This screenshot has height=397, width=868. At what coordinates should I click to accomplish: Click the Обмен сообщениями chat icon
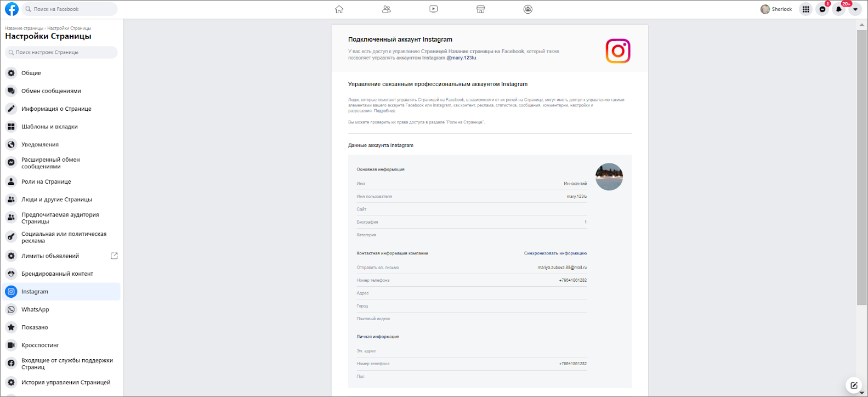pos(11,91)
